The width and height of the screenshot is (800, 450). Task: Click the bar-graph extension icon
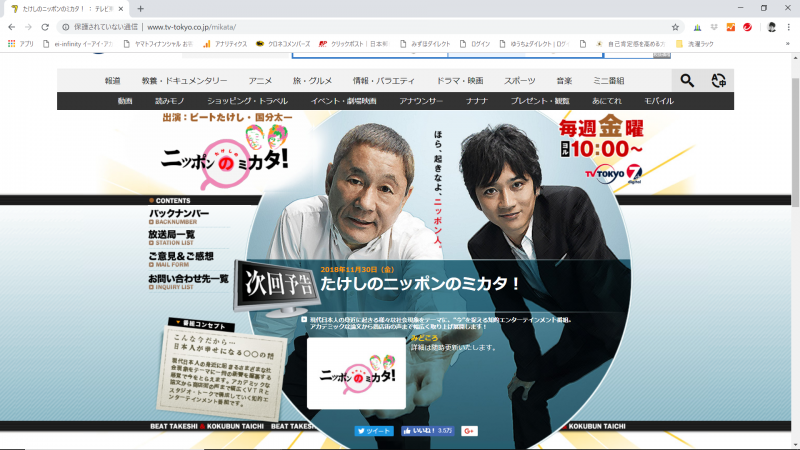697,27
